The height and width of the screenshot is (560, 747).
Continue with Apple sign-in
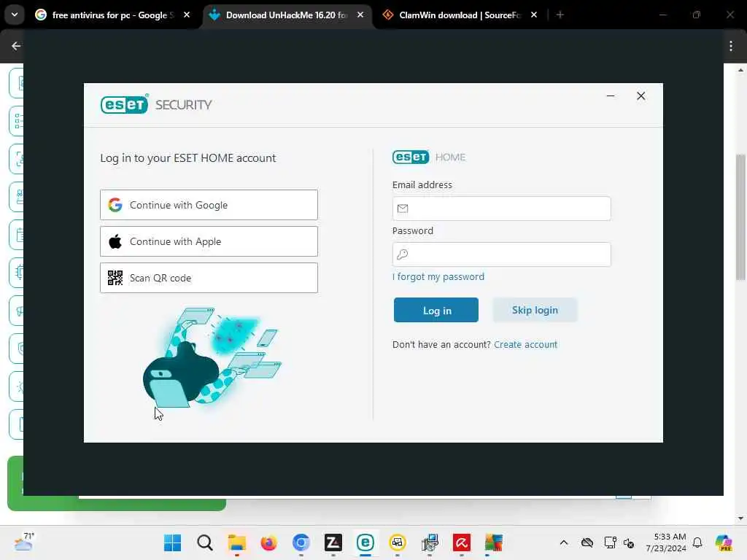tap(209, 241)
